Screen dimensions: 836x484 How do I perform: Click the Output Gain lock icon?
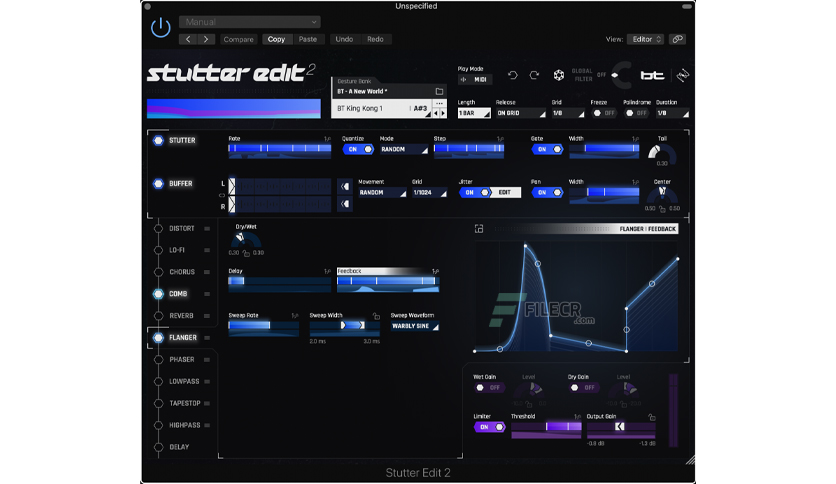[652, 417]
